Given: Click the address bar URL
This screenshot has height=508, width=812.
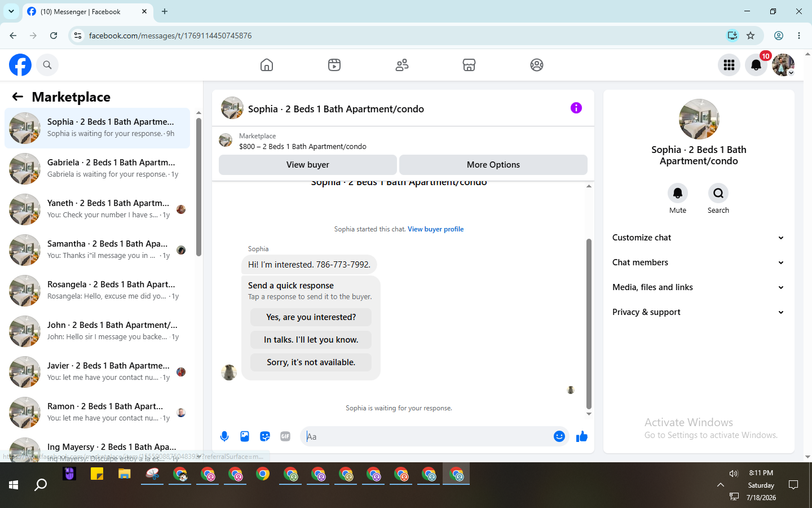Looking at the screenshot, I should coord(170,36).
